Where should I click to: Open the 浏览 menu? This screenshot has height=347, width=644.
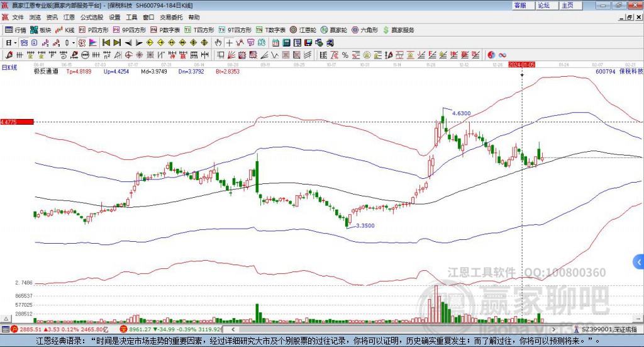coord(35,17)
